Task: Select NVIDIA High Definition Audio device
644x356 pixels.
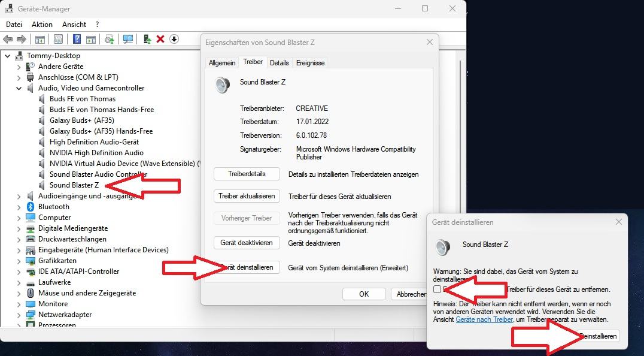Action: pyautogui.click(x=96, y=153)
